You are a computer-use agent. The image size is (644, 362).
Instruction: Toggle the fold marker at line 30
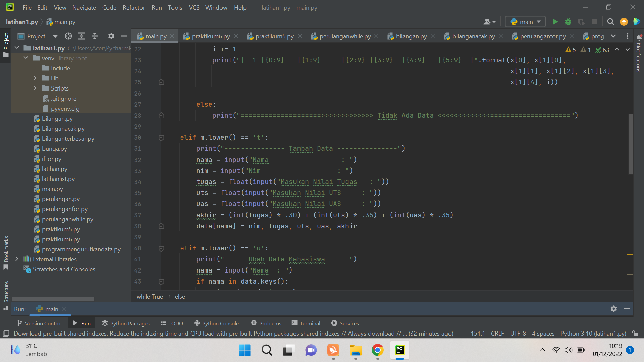[x=161, y=138]
